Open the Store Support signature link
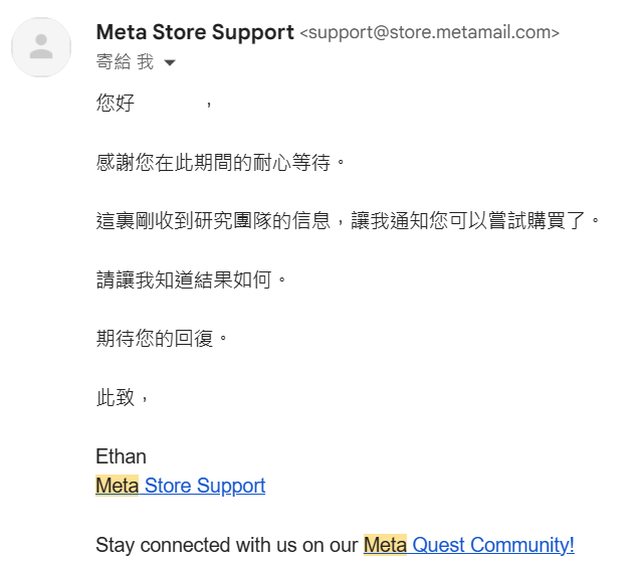The image size is (640, 565). 205,486
